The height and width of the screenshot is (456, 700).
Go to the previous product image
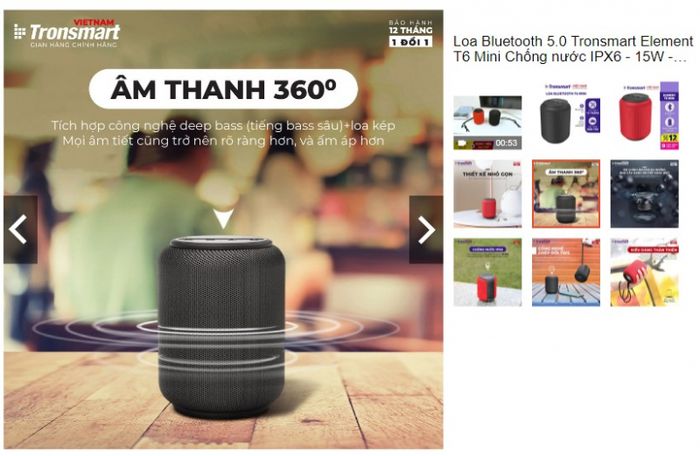[21, 229]
